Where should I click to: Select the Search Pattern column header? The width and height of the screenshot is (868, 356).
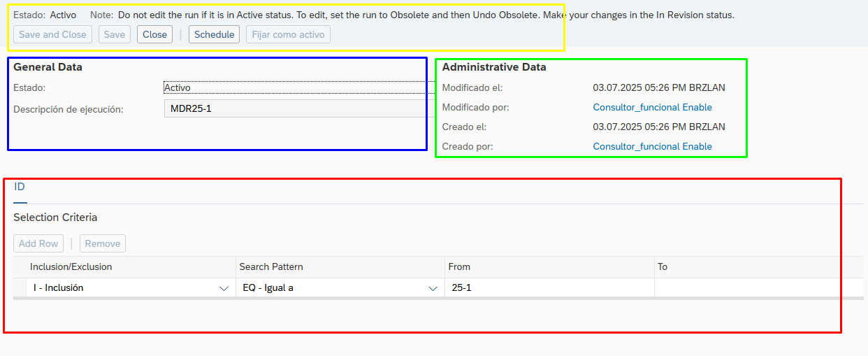tap(271, 266)
